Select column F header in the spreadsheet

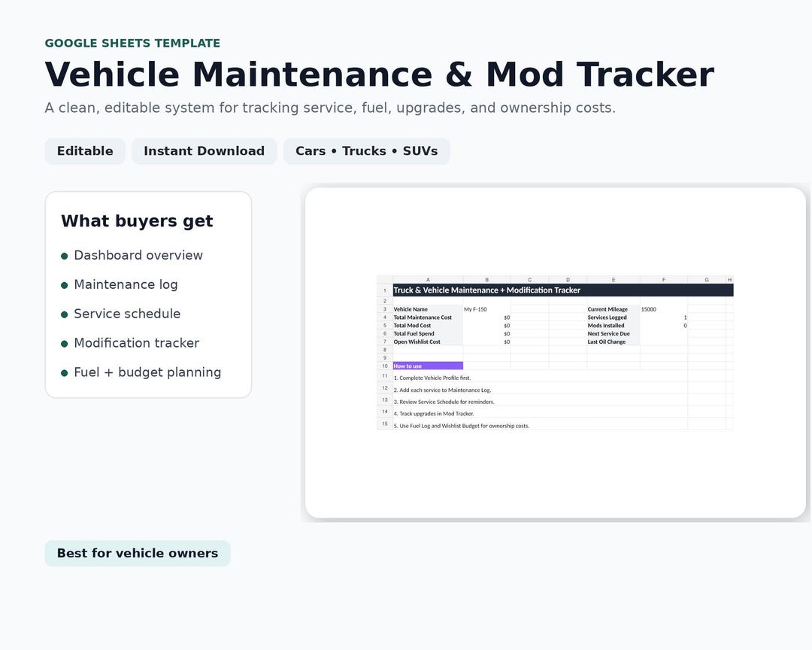click(x=664, y=280)
